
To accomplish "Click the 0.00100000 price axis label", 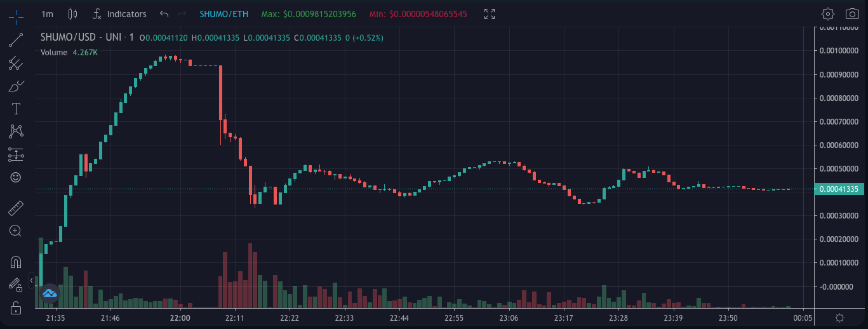I will pos(839,51).
